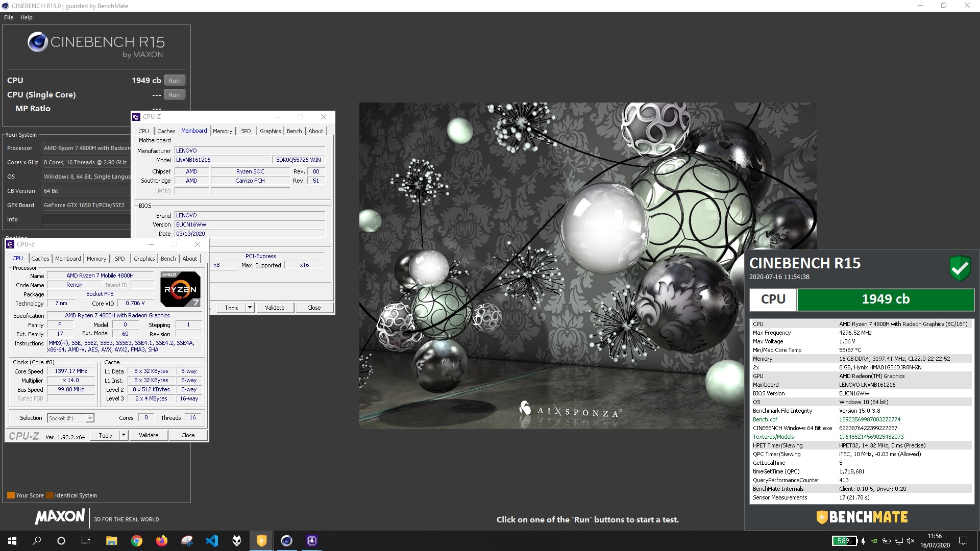Open Task View in taskbar
980x551 pixels.
[86, 541]
